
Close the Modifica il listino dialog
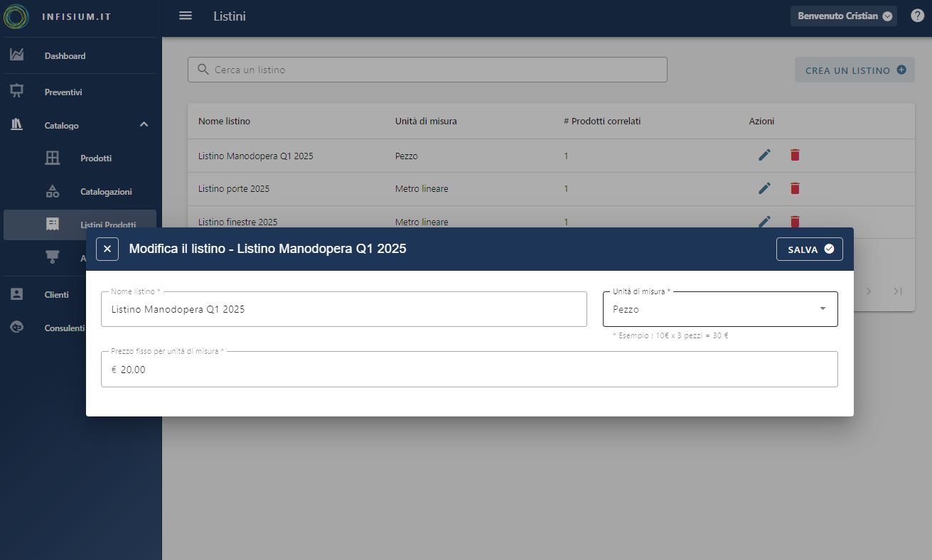(x=107, y=249)
